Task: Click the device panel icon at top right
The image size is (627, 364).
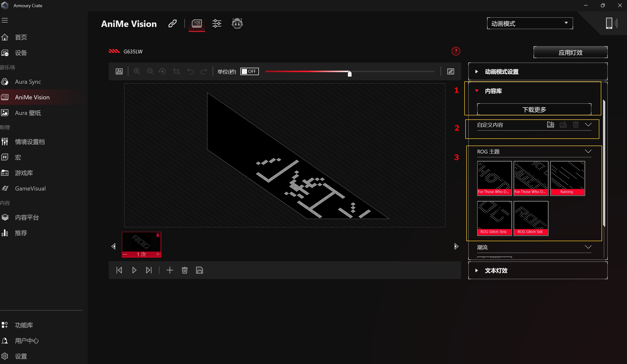Action: 611,23
